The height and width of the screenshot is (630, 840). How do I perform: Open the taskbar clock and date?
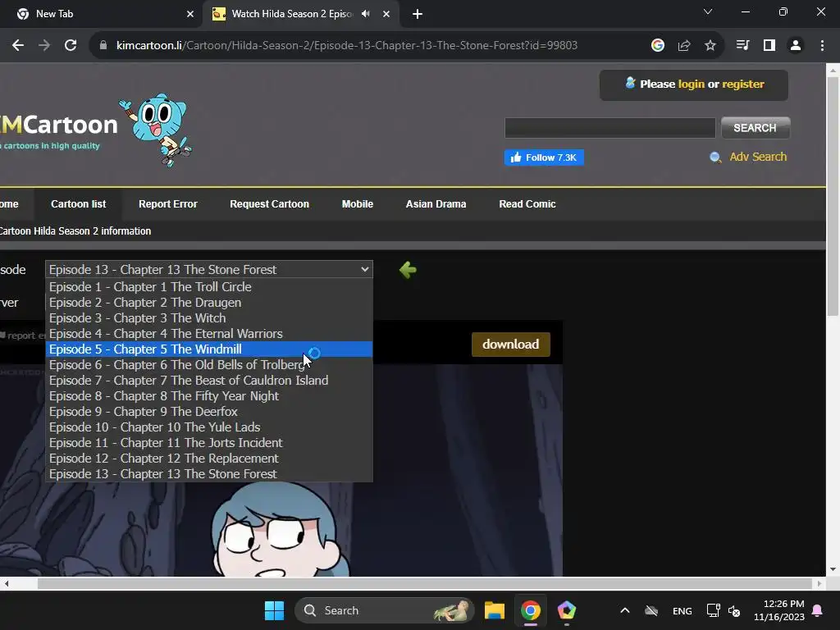pos(779,610)
